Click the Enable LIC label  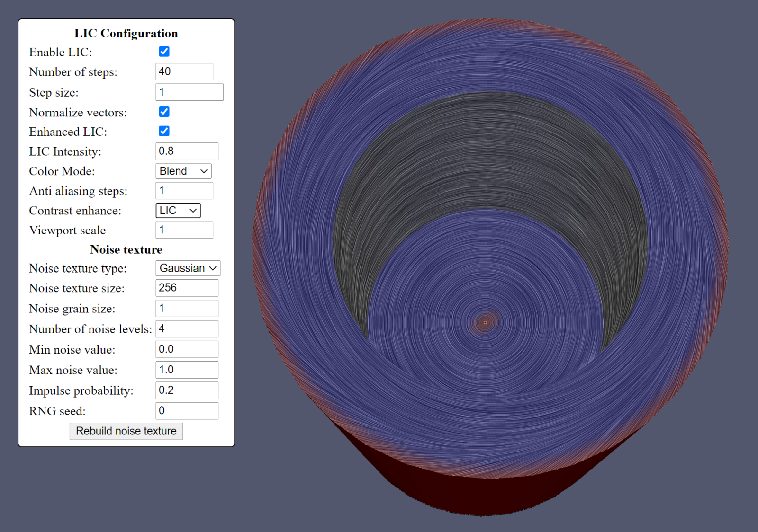pos(61,52)
